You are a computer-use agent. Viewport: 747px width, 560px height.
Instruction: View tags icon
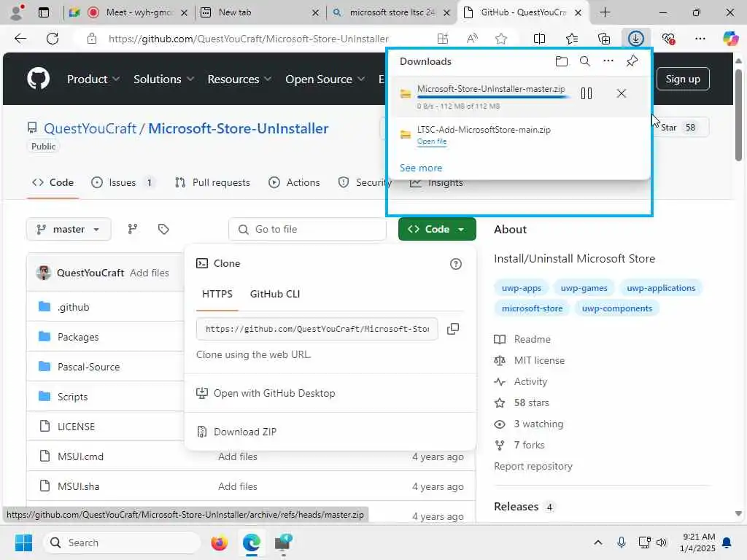pos(163,230)
